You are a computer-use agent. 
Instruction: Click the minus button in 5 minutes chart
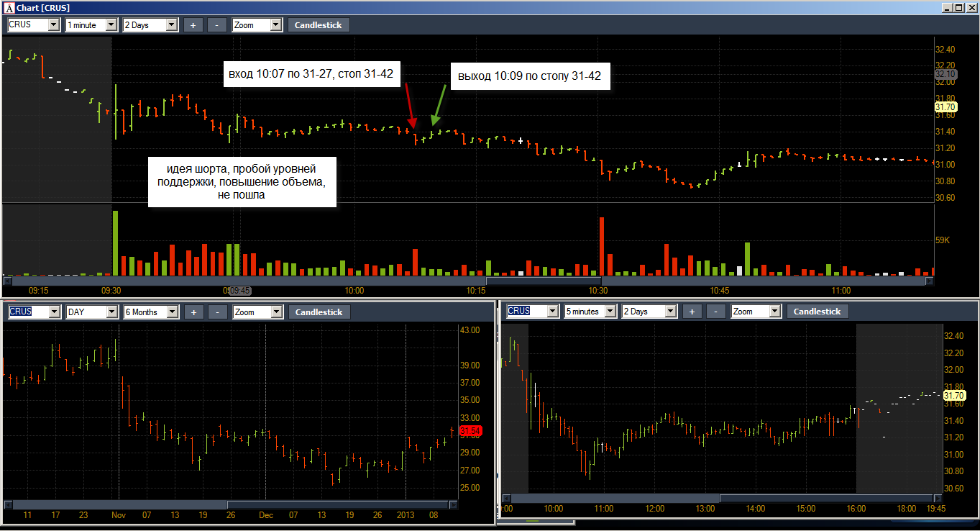(x=715, y=312)
